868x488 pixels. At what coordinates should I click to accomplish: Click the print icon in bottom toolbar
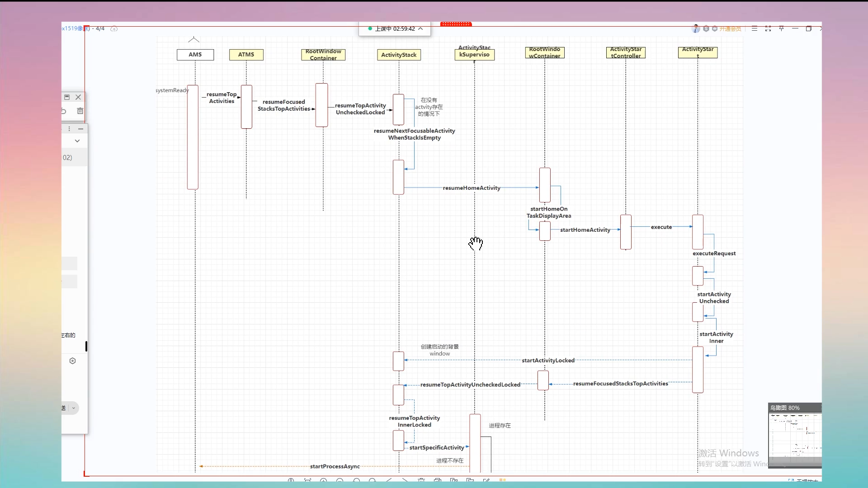click(437, 481)
